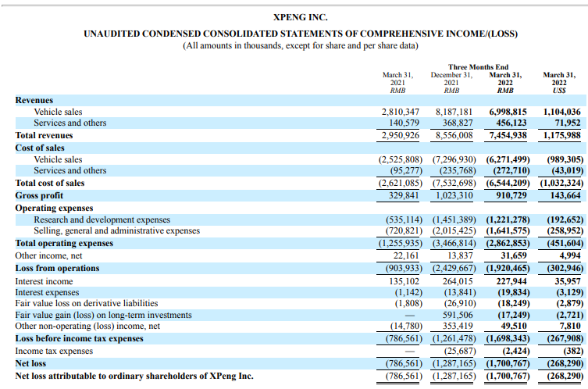
Task: Select Gross profit value 910,729
Action: [x=511, y=196]
